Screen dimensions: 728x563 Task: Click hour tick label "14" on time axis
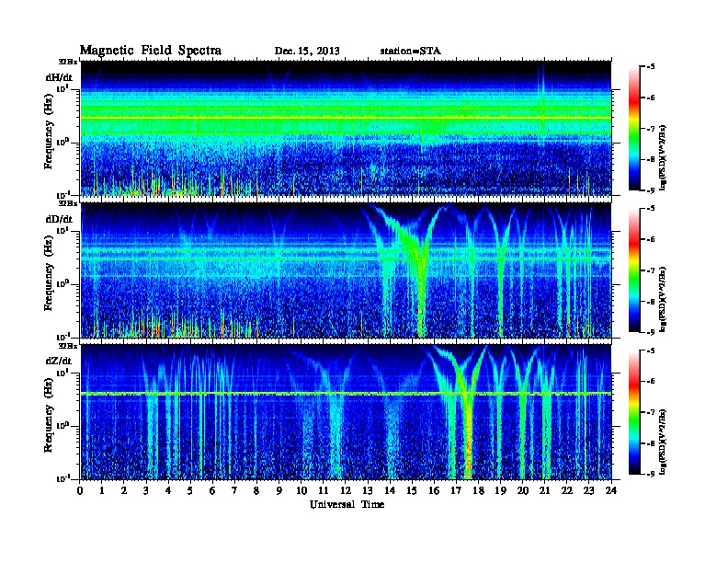390,491
